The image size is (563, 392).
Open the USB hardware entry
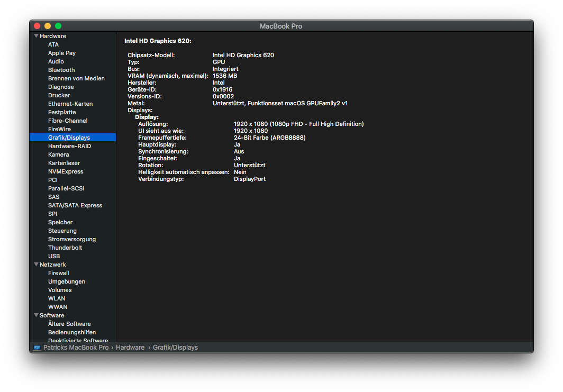coord(54,256)
